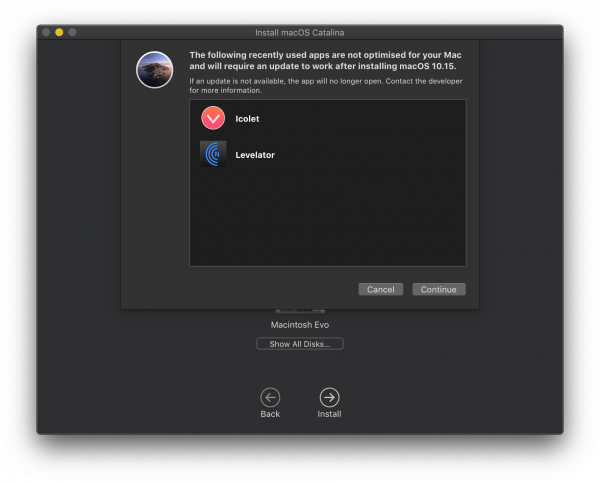Select the Icolet list row text
Image resolution: width=600 pixels, height=483 pixels.
point(247,119)
